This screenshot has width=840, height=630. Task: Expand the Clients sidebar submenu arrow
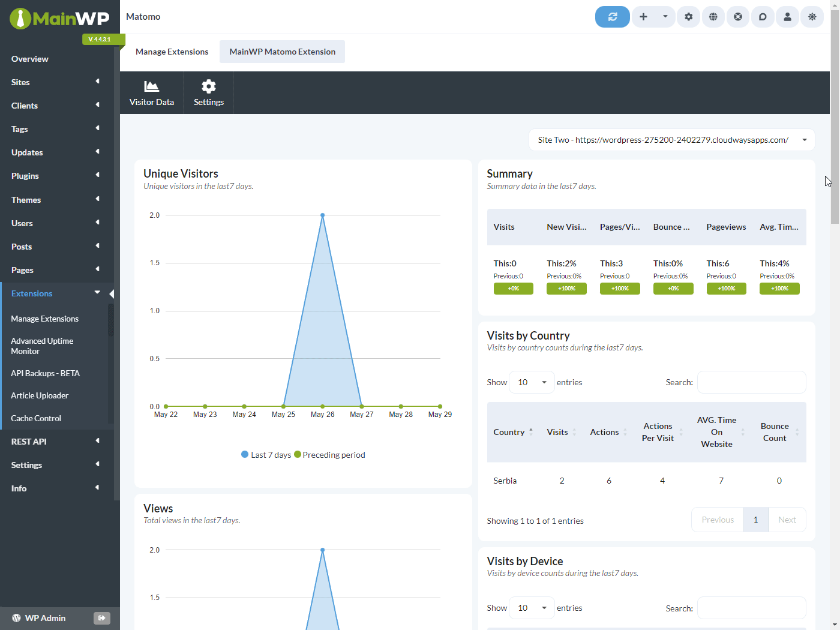pos(97,105)
